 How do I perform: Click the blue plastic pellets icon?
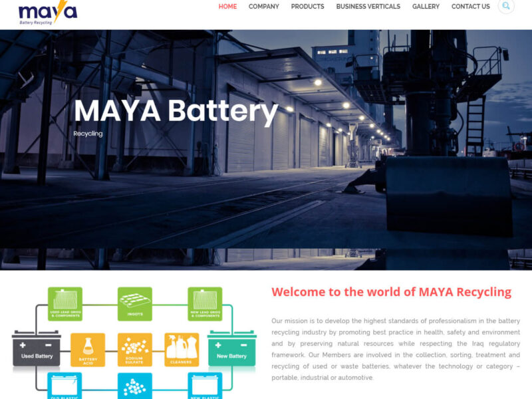point(135,386)
